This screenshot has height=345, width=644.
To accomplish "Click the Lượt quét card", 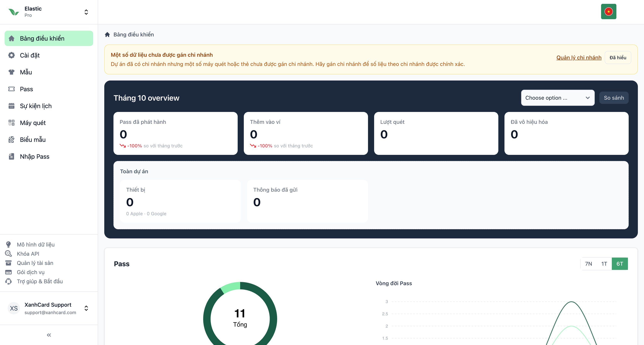I will click(x=436, y=133).
